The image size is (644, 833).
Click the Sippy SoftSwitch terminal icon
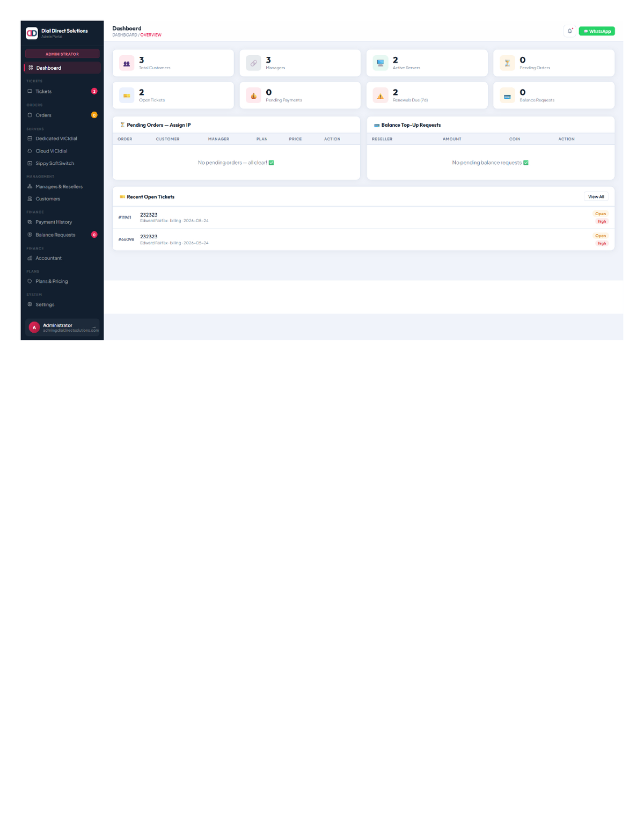[x=30, y=163]
